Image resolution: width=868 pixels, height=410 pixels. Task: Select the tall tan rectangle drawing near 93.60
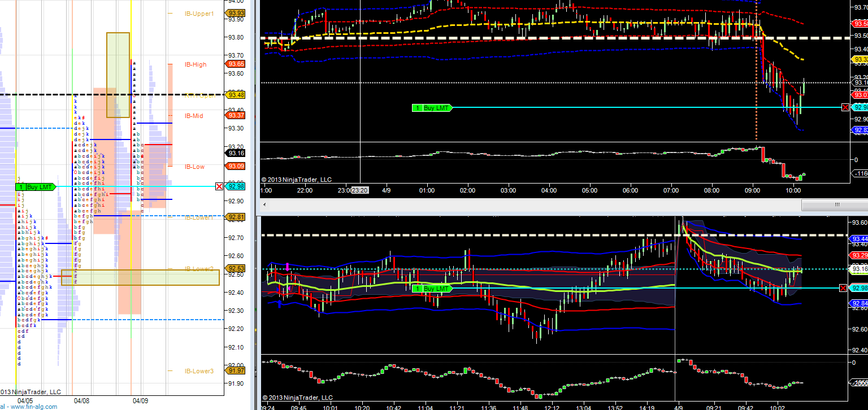tap(118, 75)
